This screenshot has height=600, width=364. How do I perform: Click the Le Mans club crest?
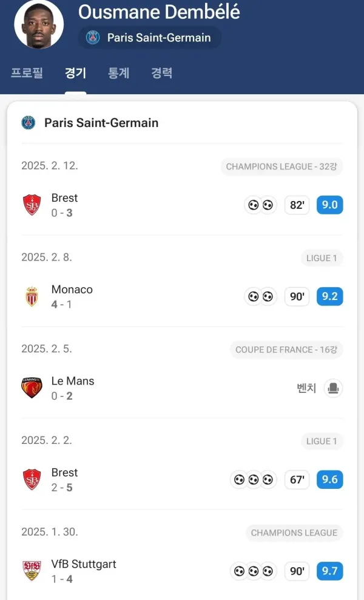[x=32, y=388]
